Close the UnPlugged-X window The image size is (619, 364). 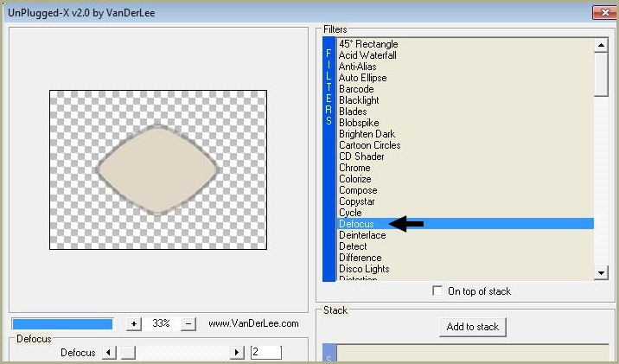coord(603,11)
